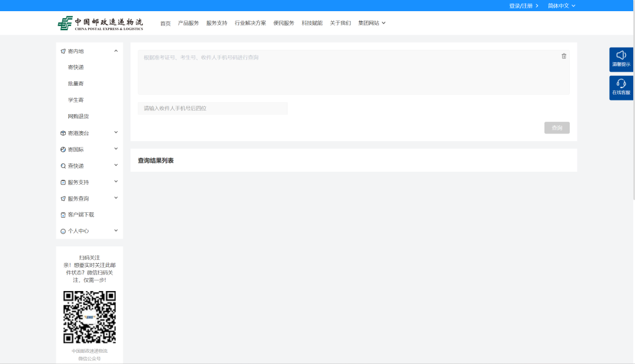Open 产品服务 navigation item
This screenshot has width=635, height=364.
[188, 23]
